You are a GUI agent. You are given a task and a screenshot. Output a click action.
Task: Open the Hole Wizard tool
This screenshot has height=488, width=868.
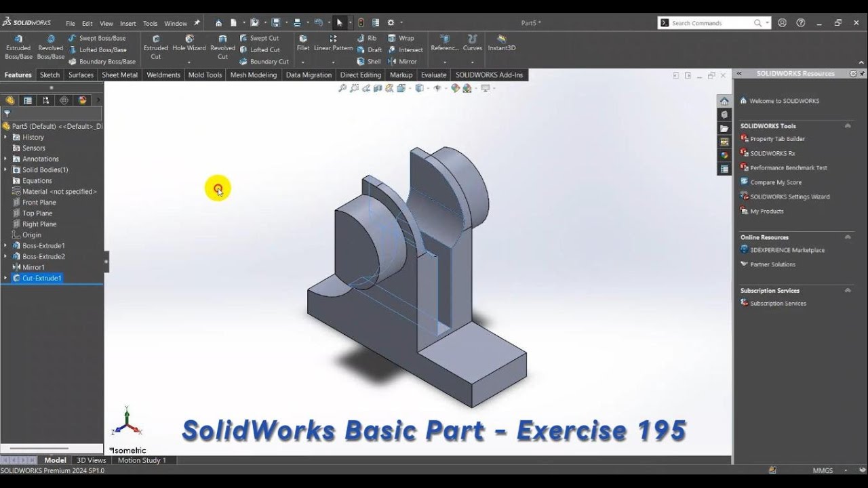(189, 43)
